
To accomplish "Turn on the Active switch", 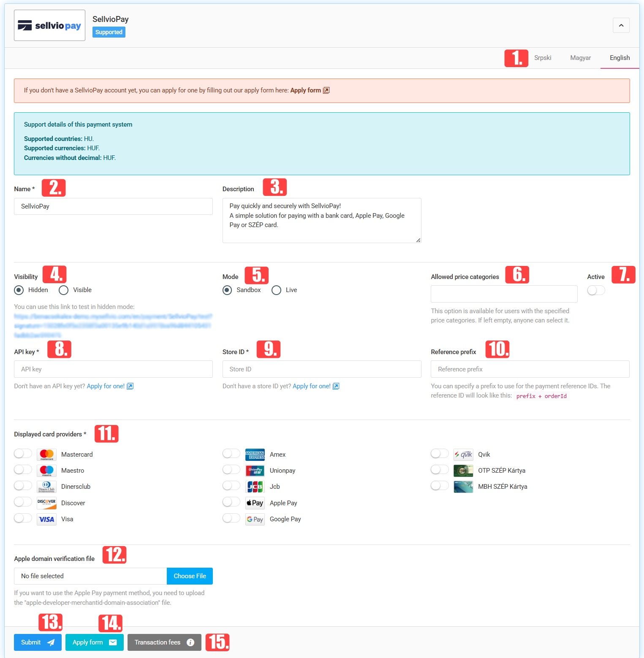I will 596,290.
